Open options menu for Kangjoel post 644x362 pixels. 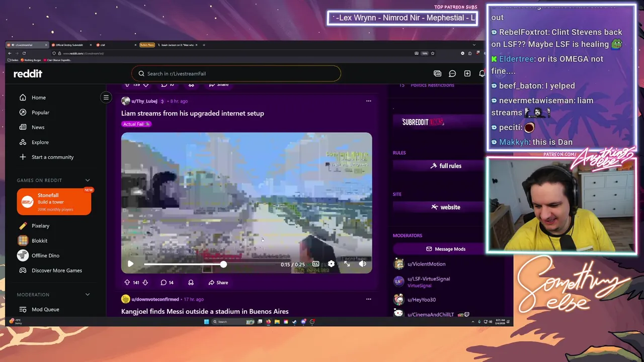click(x=368, y=299)
